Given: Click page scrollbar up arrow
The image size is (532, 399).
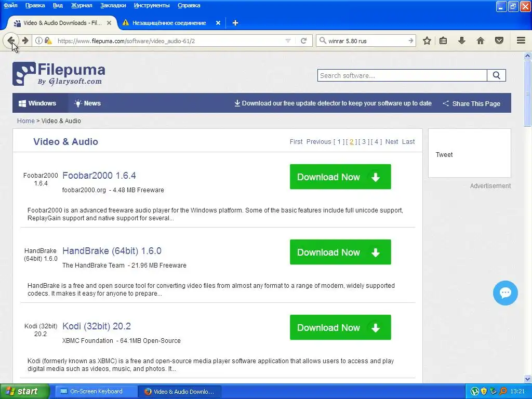Looking at the screenshot, I should coord(528,56).
